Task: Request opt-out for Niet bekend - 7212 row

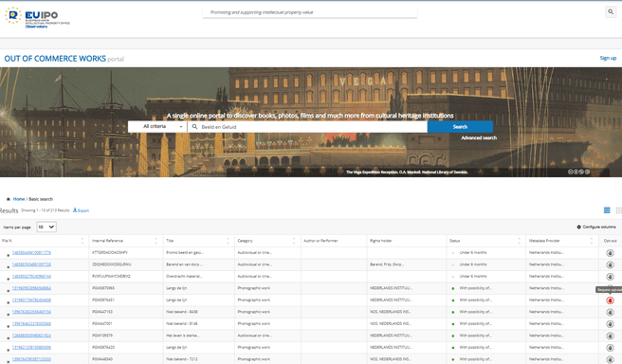Action: 610,359
